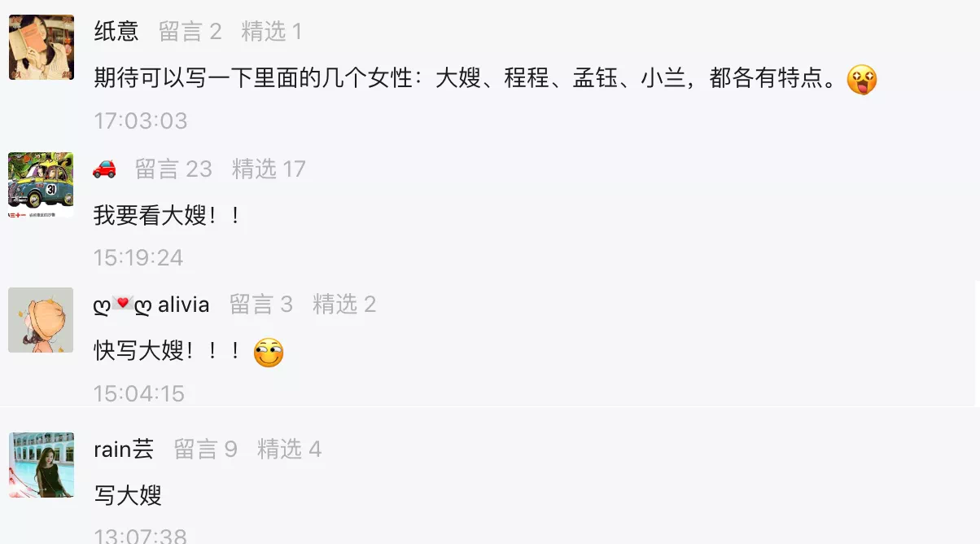980x544 pixels.
Task: Click the smirking emoji after 快写大嫂
Action: (269, 352)
